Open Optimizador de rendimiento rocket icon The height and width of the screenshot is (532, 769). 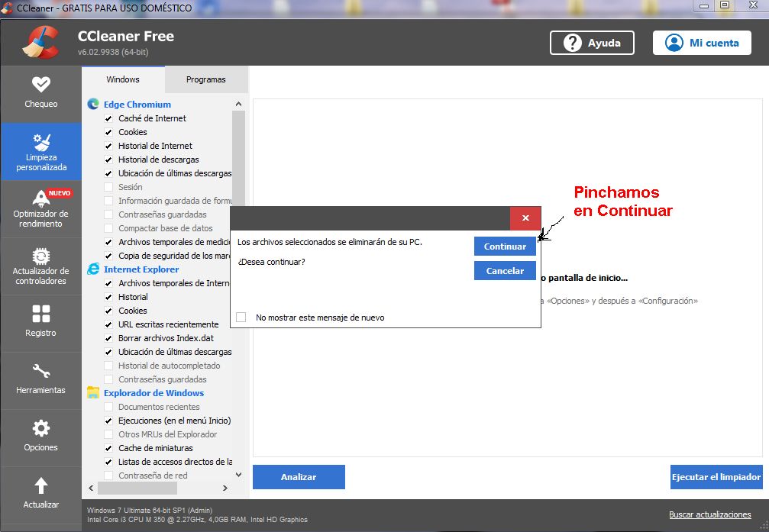coord(41,198)
